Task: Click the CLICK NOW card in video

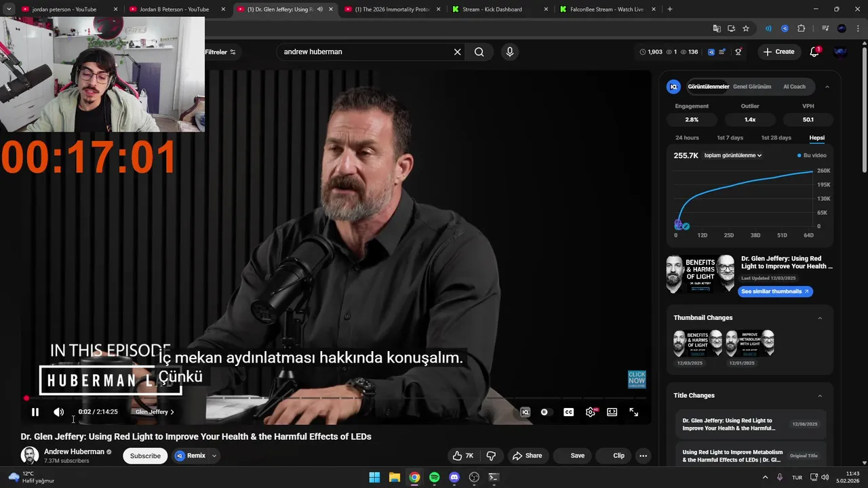Action: coord(637,379)
